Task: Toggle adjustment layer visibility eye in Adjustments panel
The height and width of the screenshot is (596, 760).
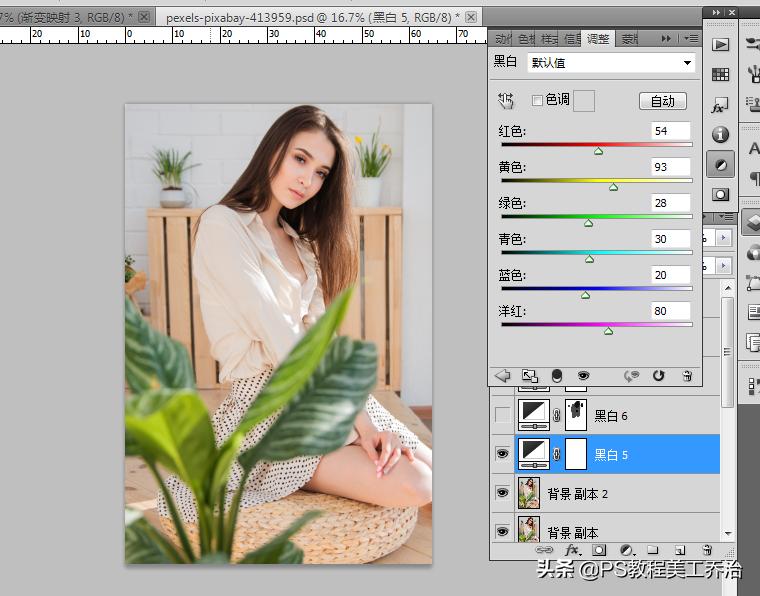Action: coord(584,376)
